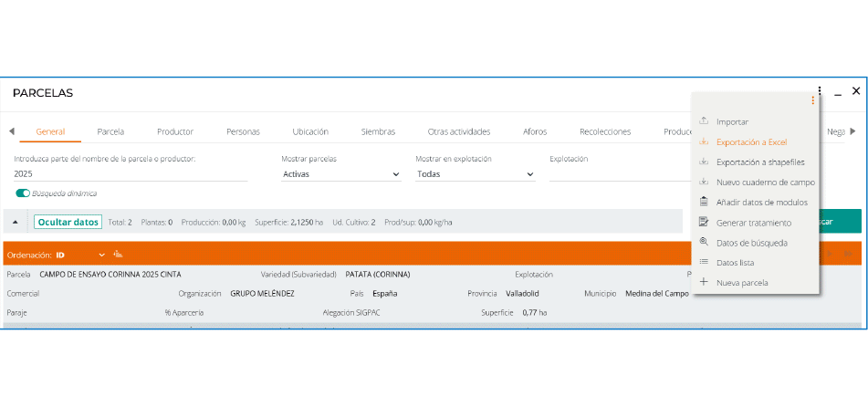Click the Explotación input field
The image size is (868, 407).
click(620, 174)
